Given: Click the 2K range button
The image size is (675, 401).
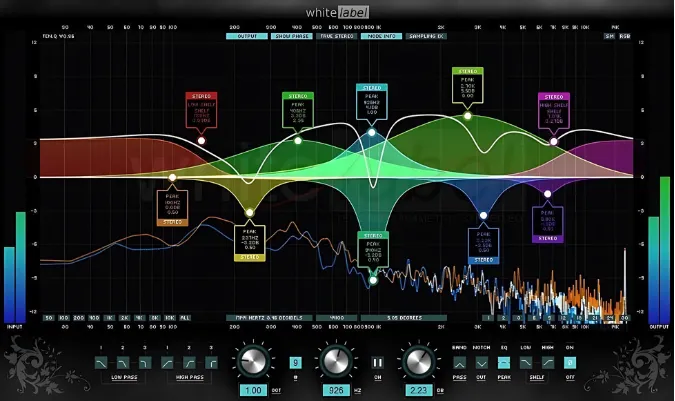Looking at the screenshot, I should (124, 318).
